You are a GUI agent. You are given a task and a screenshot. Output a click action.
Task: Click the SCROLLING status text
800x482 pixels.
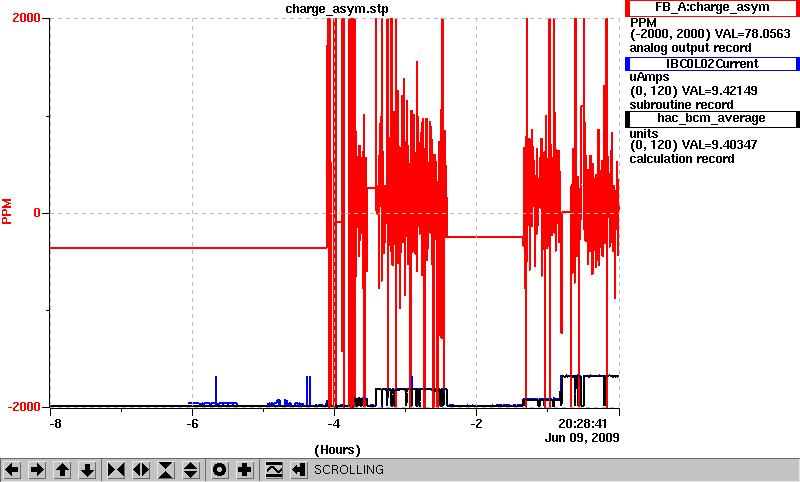coord(348,469)
